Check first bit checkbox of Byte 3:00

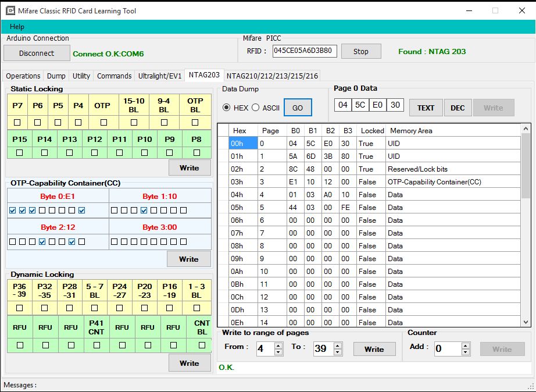tap(114, 242)
